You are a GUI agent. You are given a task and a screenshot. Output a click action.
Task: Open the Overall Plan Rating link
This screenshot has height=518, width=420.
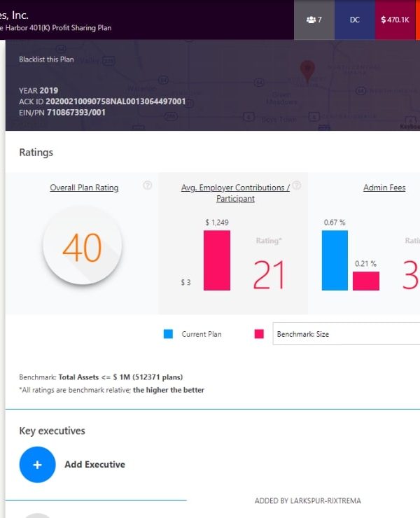(84, 188)
